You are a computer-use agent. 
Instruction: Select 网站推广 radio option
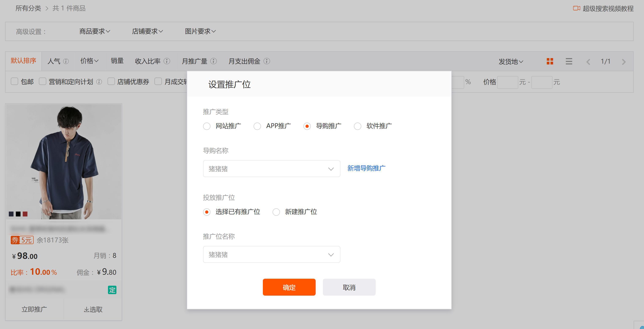coord(207,126)
